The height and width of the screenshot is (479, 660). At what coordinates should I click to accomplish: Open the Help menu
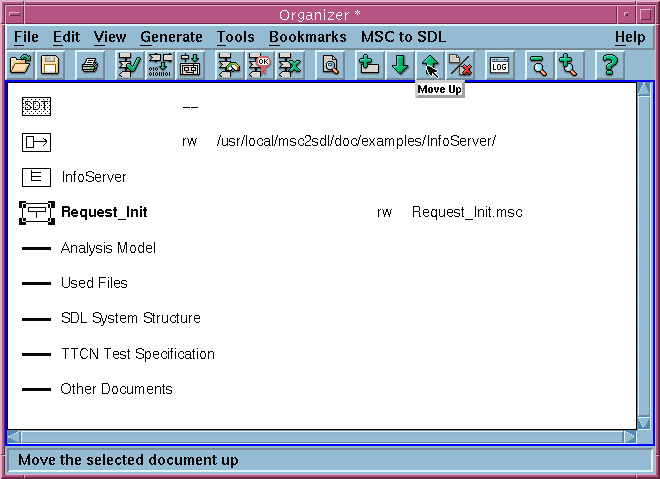pyautogui.click(x=630, y=37)
